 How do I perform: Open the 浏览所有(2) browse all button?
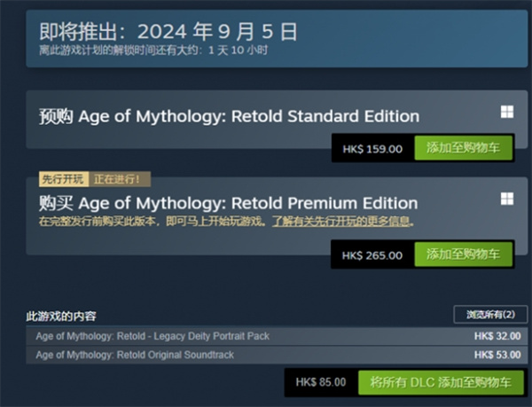click(x=490, y=315)
